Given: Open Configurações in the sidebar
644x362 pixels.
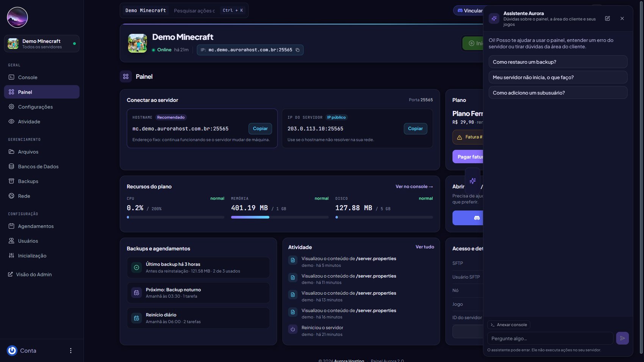Looking at the screenshot, I should 42,107.
